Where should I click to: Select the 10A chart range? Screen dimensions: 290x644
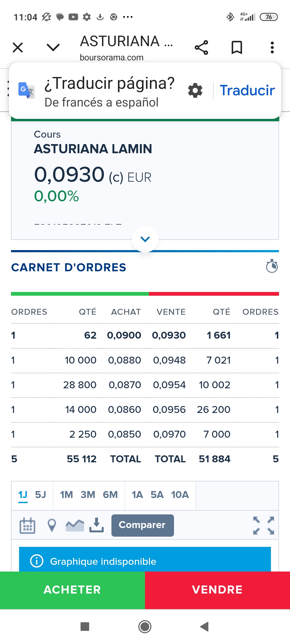180,495
